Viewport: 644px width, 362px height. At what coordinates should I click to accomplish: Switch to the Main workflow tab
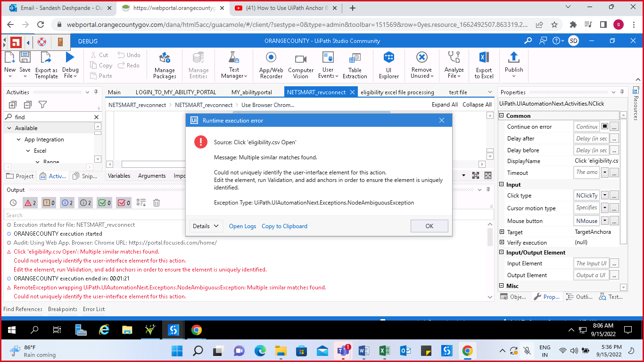pyautogui.click(x=114, y=92)
